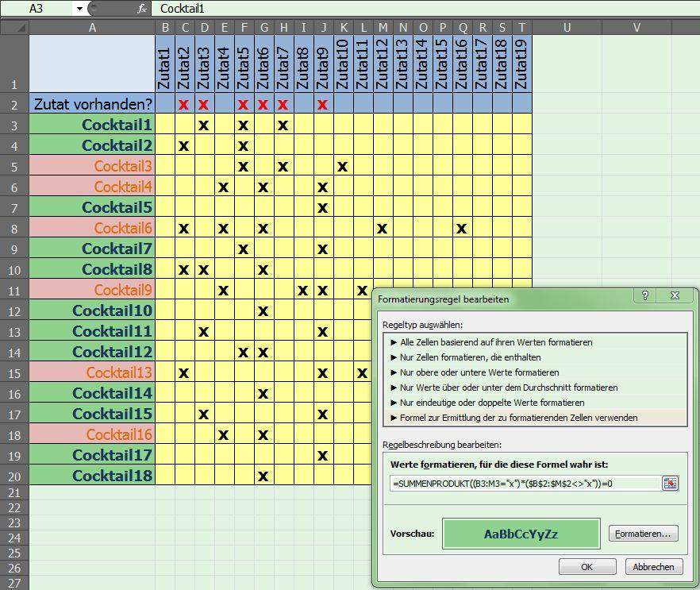Open the Formatieren... dialog
Viewport: 700px width, 590px height.
click(641, 534)
